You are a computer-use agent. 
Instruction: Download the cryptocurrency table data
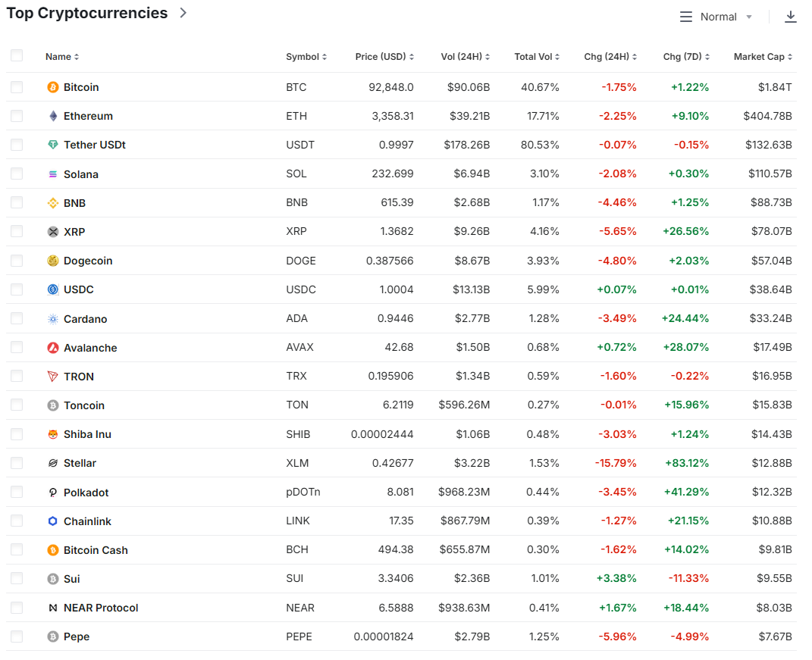coord(790,17)
